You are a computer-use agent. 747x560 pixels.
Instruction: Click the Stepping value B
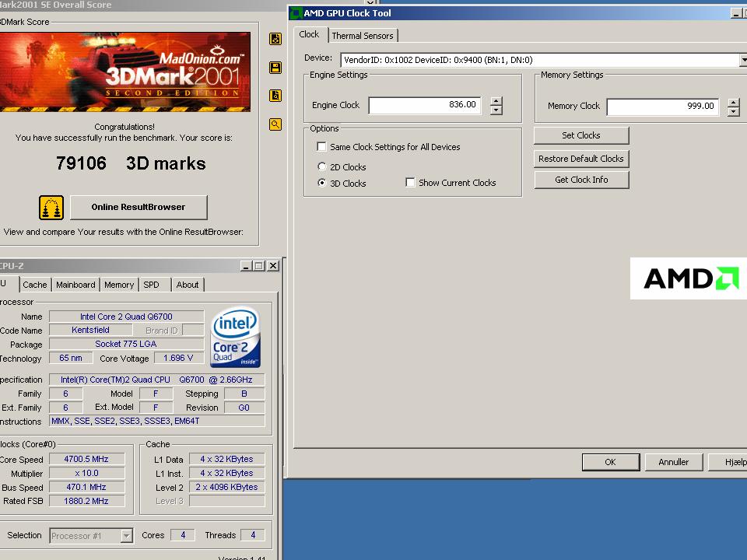pyautogui.click(x=244, y=394)
